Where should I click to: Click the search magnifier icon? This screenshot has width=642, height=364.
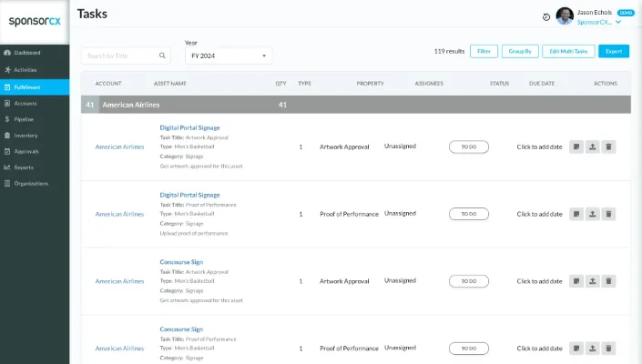pyautogui.click(x=162, y=56)
